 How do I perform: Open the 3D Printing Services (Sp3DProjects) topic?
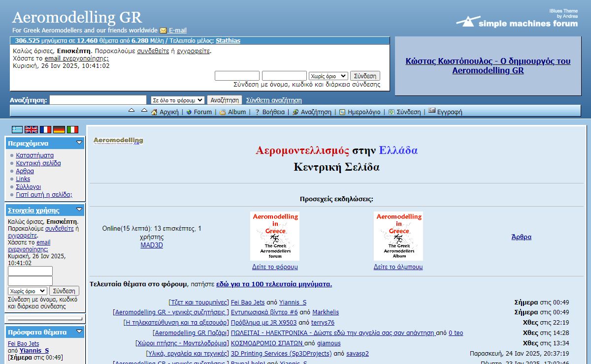pos(281,354)
